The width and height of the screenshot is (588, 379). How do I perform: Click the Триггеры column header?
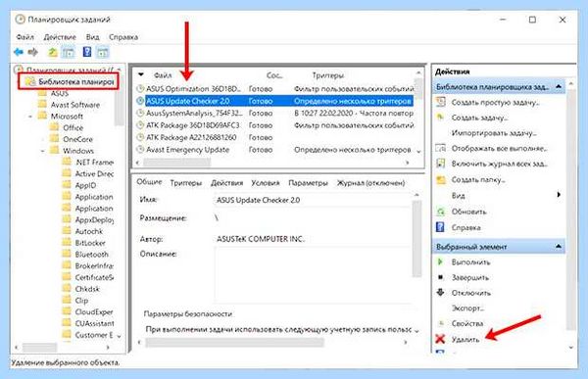(327, 75)
